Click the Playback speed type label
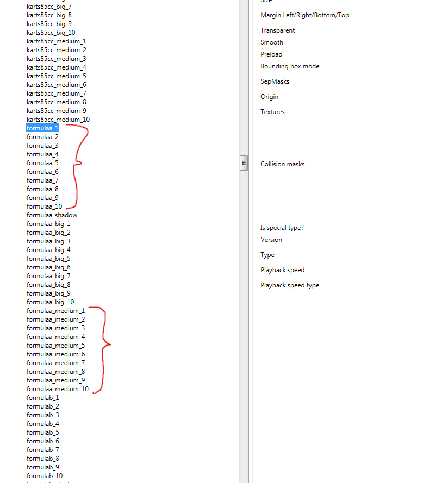Viewport: 448px width, 483px height. 290,286
